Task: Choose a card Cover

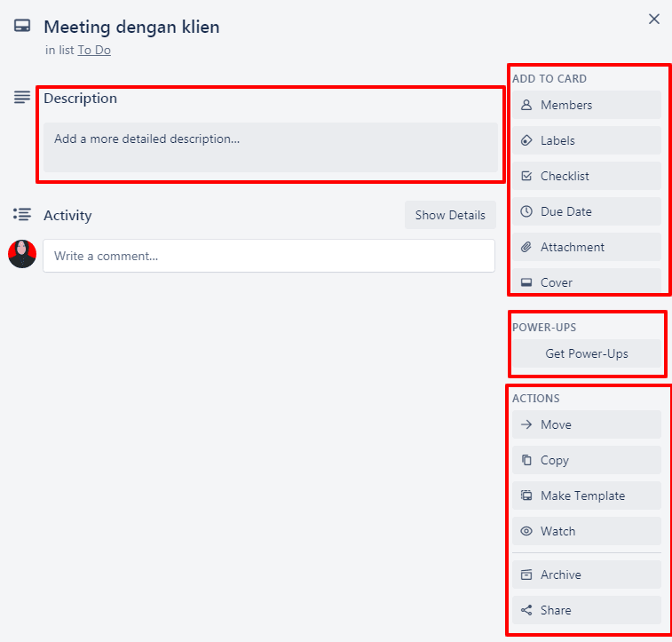Action: click(x=586, y=281)
